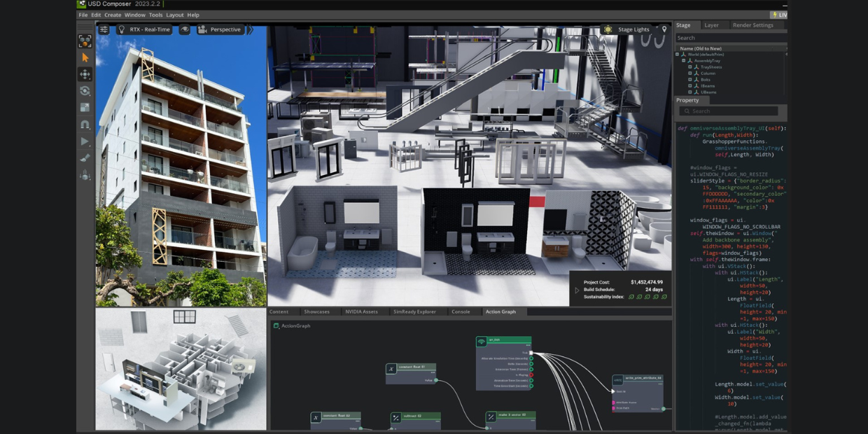Enable the Snap magnet tool
This screenshot has width=868, height=434.
[x=85, y=125]
